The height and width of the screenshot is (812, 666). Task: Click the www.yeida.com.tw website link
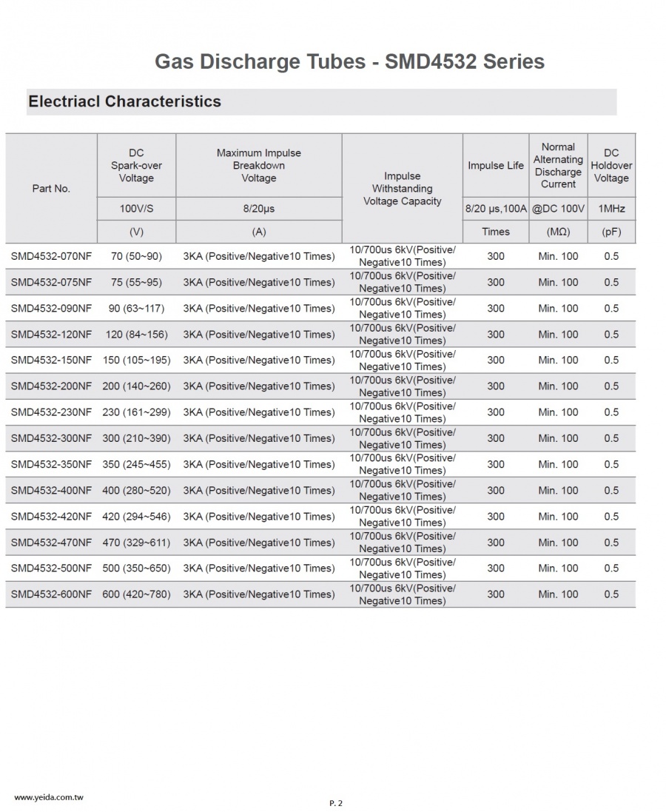(49, 797)
